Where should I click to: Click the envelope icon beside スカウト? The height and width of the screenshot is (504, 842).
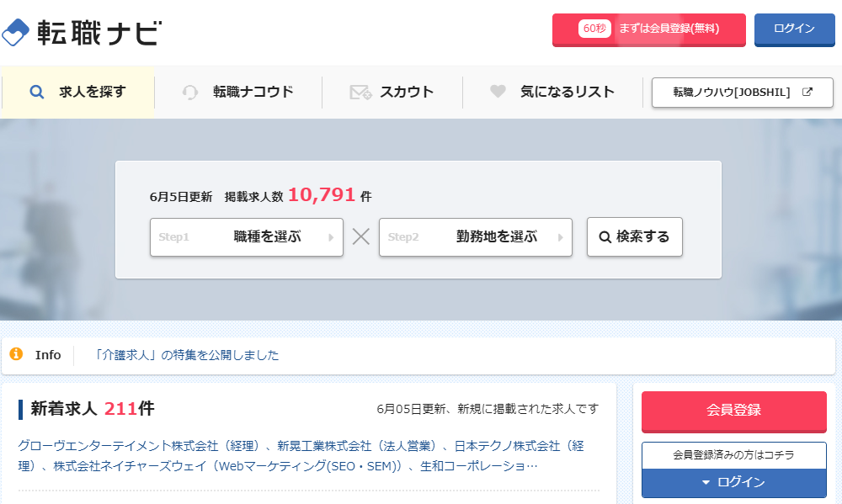click(360, 93)
